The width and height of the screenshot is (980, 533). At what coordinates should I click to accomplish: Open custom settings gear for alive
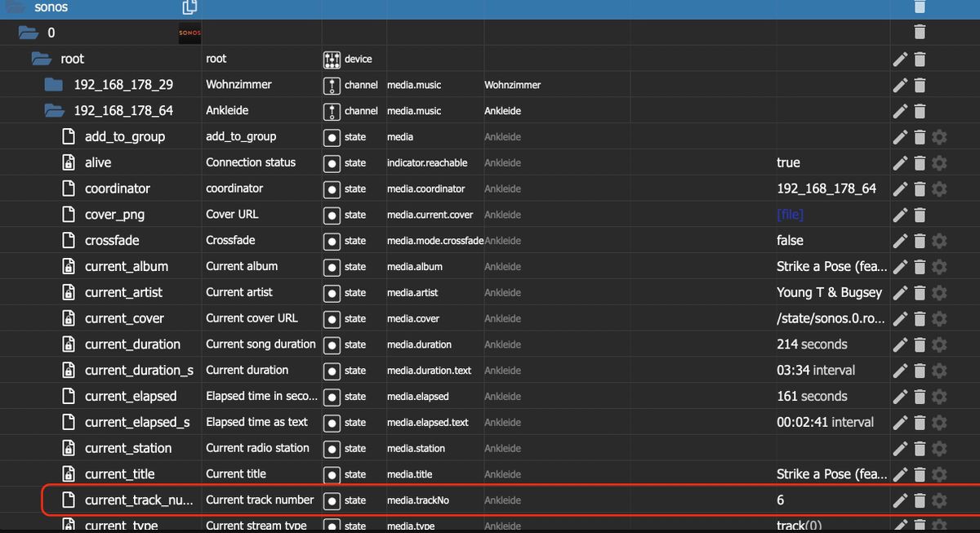tap(939, 163)
